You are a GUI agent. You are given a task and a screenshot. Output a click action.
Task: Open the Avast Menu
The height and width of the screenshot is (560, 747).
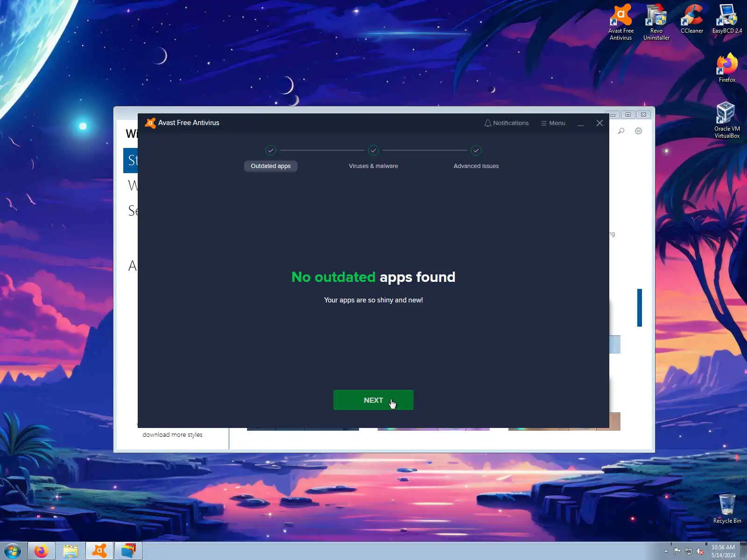click(x=553, y=123)
